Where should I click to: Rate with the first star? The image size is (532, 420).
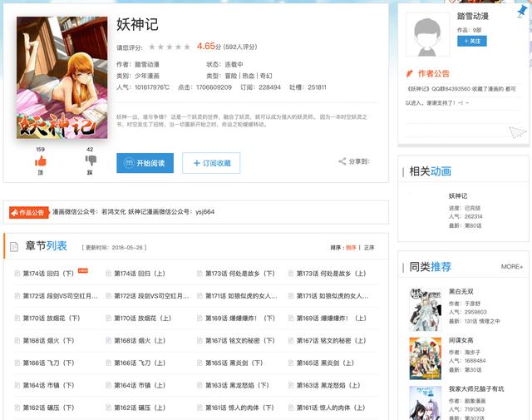coord(152,47)
